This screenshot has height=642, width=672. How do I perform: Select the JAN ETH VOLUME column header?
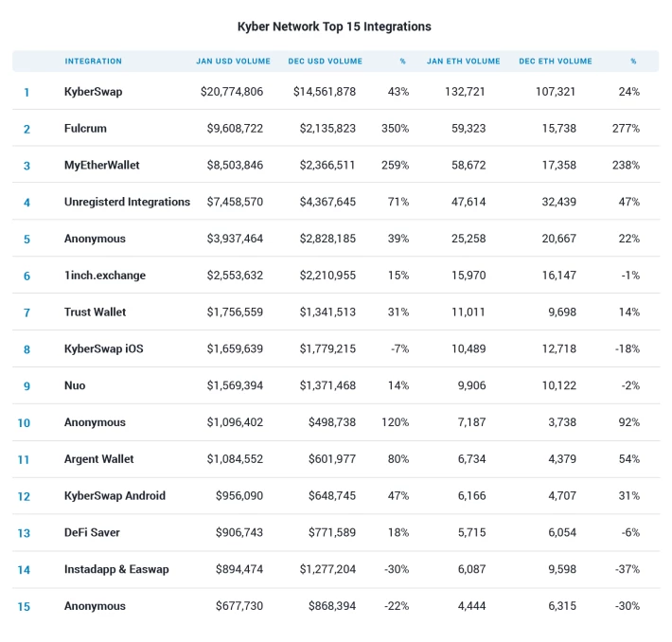coord(463,61)
